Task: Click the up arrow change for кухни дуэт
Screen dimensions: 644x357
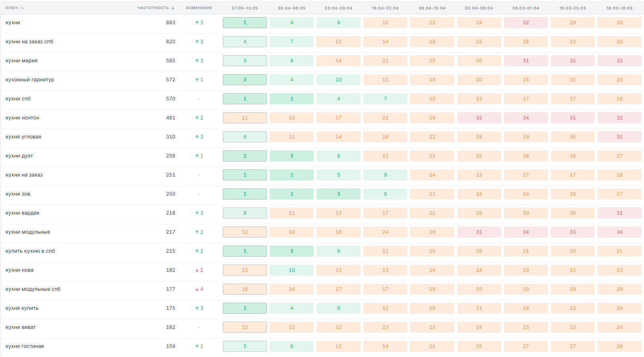Action: click(x=199, y=156)
